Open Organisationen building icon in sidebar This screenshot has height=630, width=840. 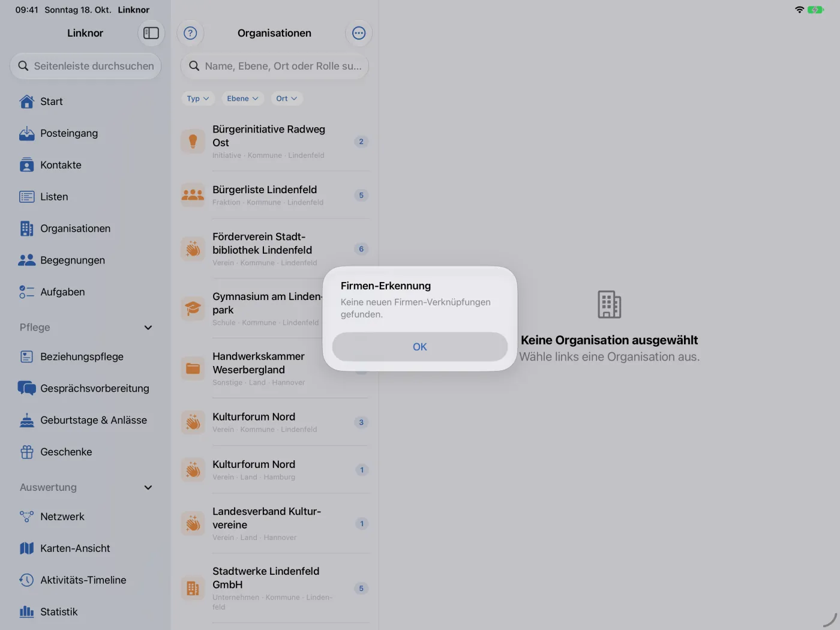pyautogui.click(x=27, y=229)
